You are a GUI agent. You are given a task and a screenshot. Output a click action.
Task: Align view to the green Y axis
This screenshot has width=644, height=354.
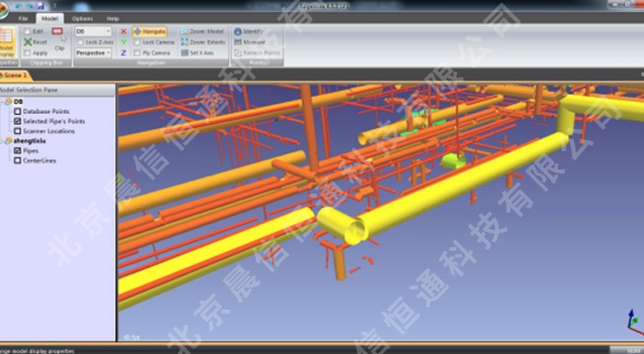pos(123,42)
